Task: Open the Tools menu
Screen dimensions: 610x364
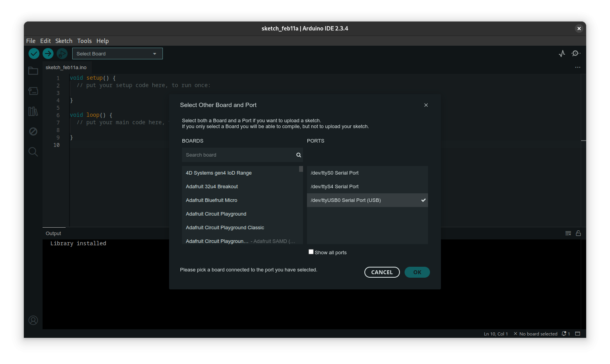Action: click(x=84, y=41)
